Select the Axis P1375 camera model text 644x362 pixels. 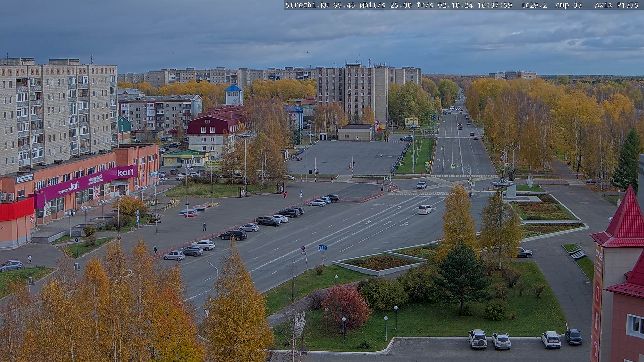616,5
